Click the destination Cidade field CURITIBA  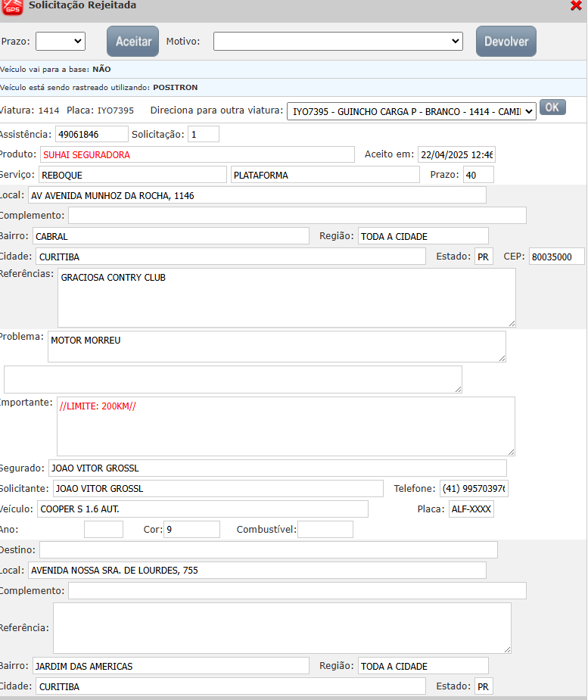click(231, 686)
